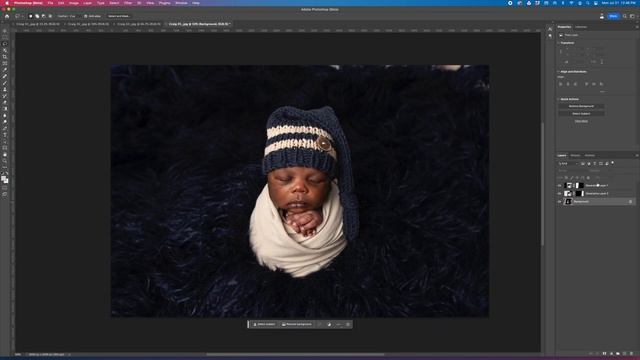Click Select and Mask button
Viewport: 640px width, 360px height.
tap(119, 16)
